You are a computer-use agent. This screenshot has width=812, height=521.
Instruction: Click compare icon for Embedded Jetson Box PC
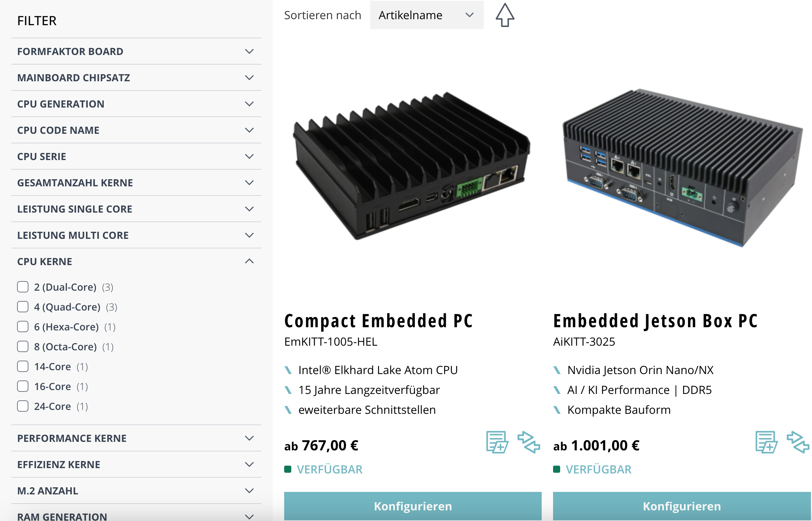(798, 442)
